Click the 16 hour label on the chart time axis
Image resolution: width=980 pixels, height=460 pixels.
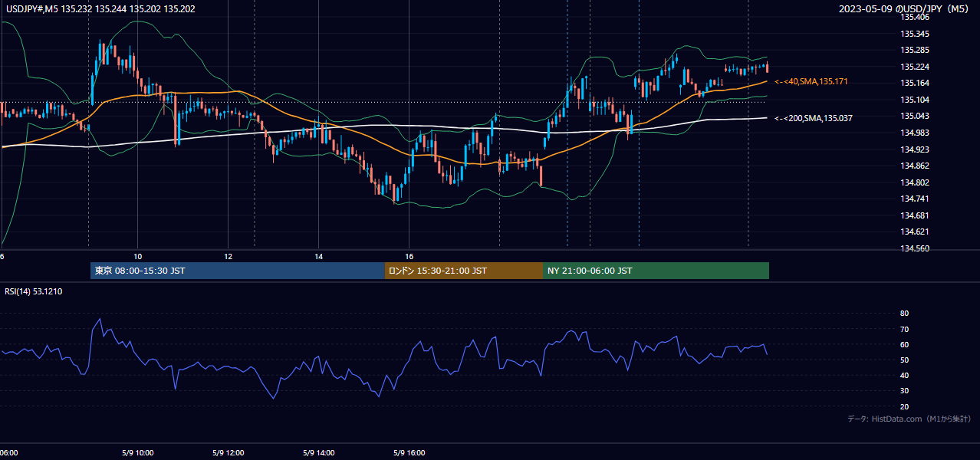[409, 256]
